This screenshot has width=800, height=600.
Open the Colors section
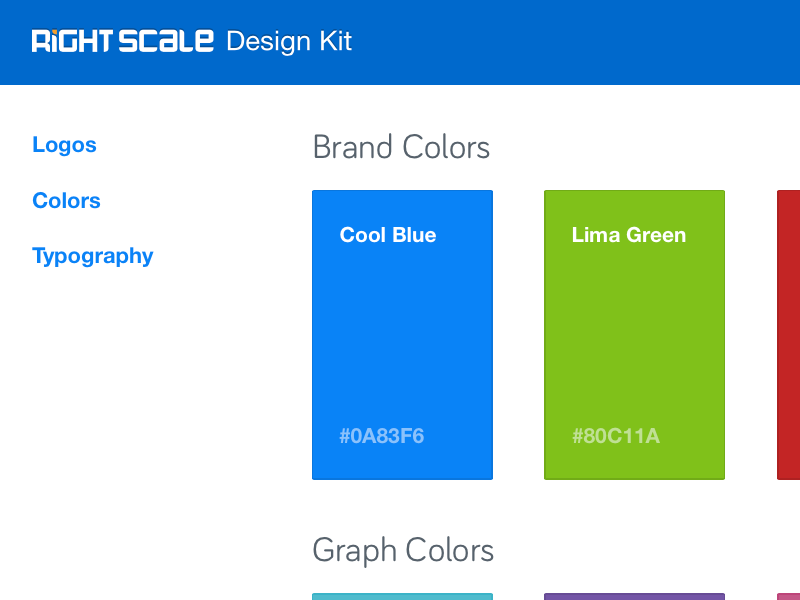pyautogui.click(x=66, y=200)
